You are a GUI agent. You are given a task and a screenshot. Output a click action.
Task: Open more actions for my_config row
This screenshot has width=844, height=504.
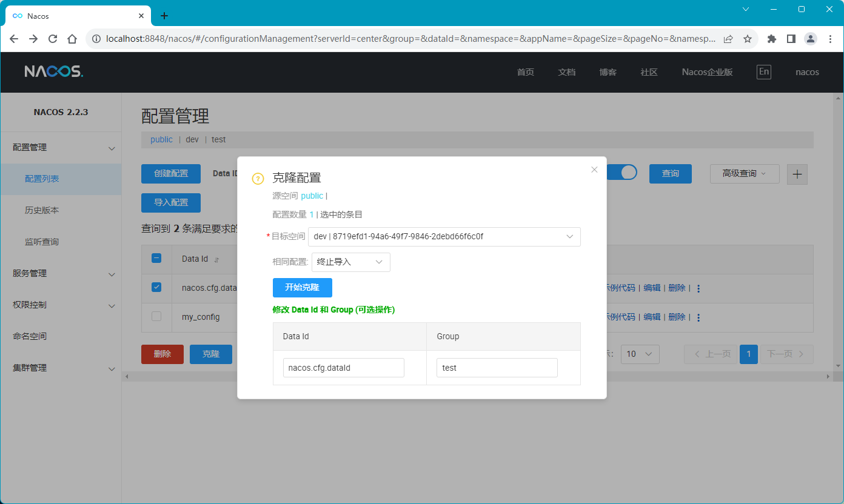pyautogui.click(x=698, y=318)
